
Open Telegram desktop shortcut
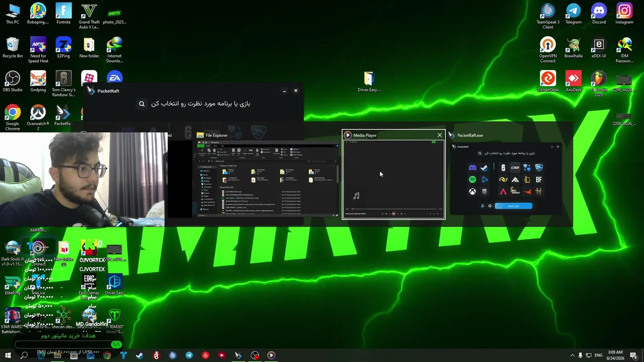[x=574, y=14]
